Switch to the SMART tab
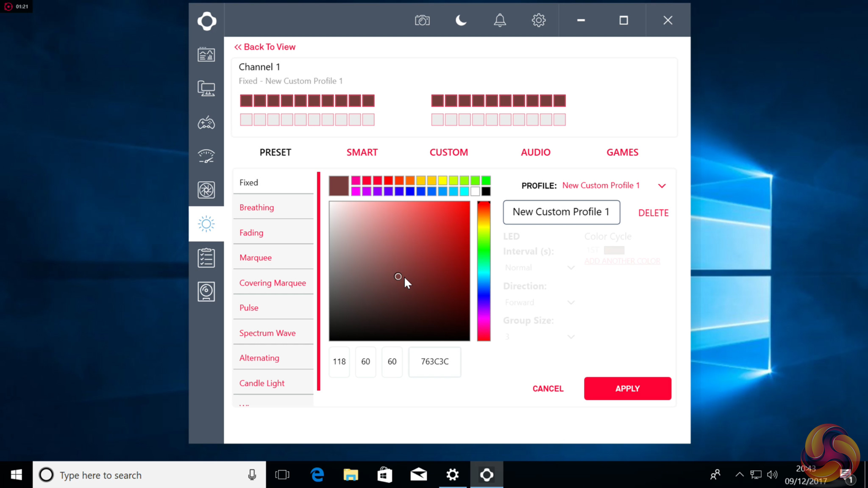Image resolution: width=868 pixels, height=488 pixels. tap(362, 152)
